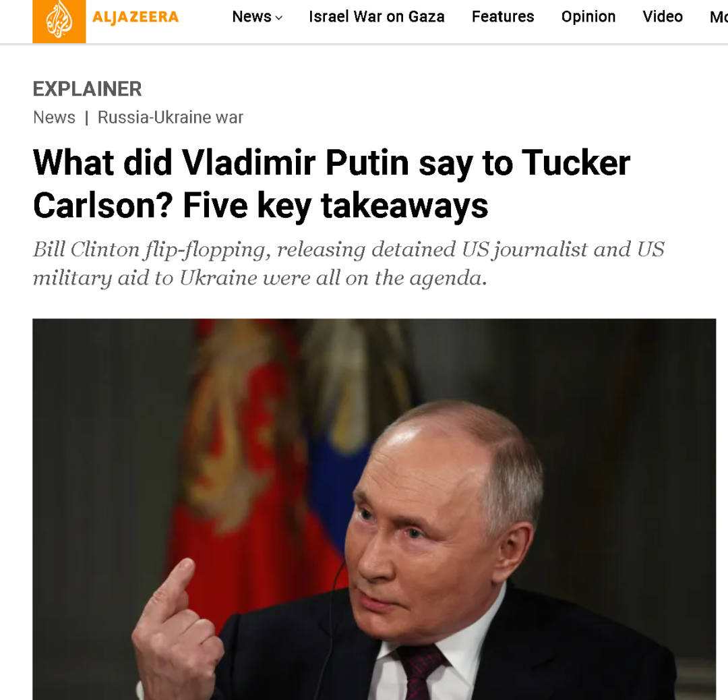Image resolution: width=728 pixels, height=700 pixels.
Task: Open the main article photo
Action: tap(374, 509)
